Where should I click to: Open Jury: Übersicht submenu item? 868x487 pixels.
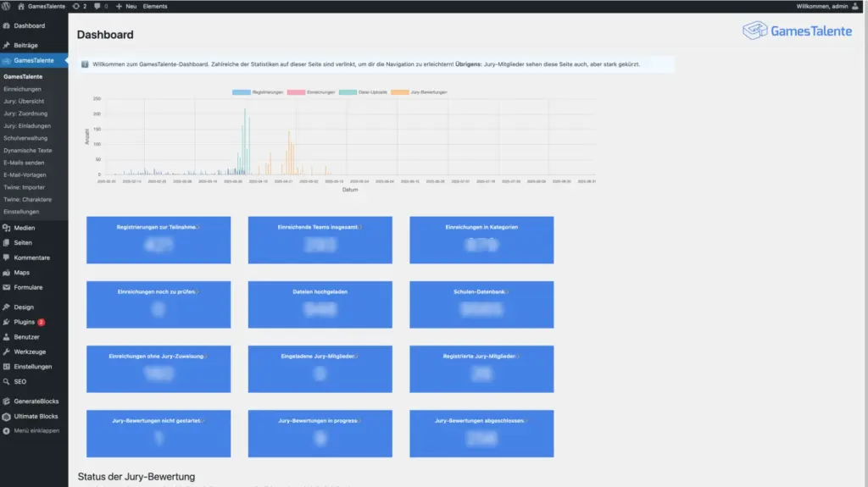24,102
